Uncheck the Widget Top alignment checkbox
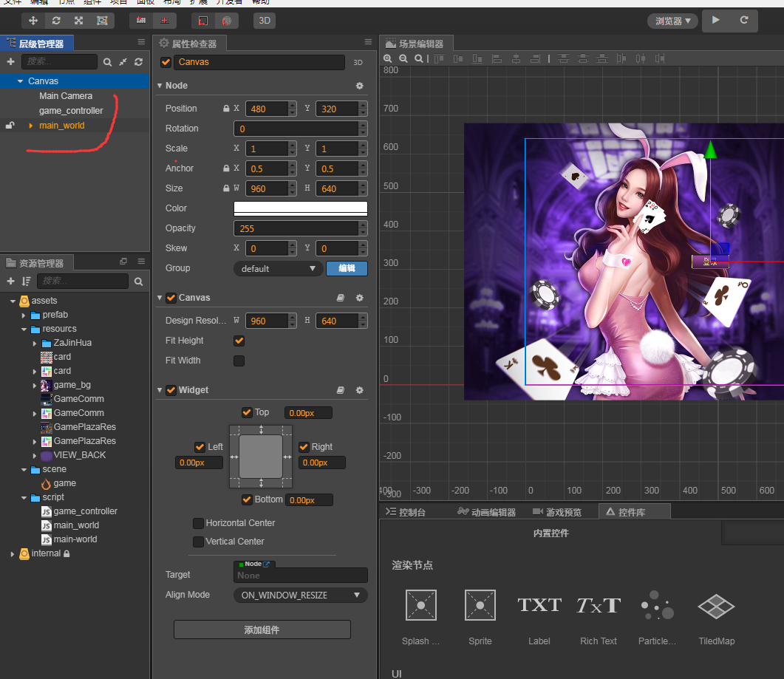This screenshot has height=679, width=784. [x=247, y=412]
